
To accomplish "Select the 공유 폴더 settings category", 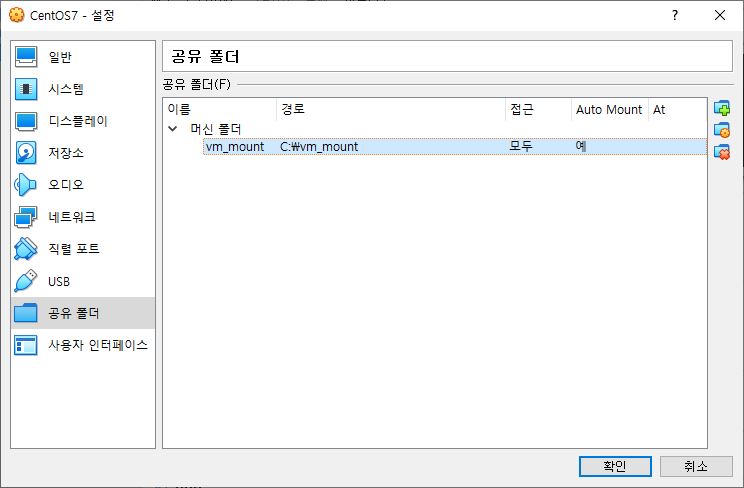I will pos(83,313).
